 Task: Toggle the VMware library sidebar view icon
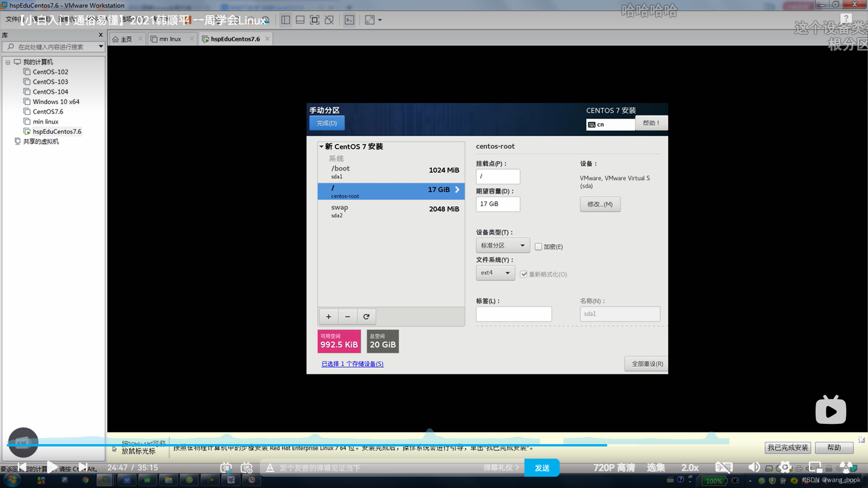[285, 20]
